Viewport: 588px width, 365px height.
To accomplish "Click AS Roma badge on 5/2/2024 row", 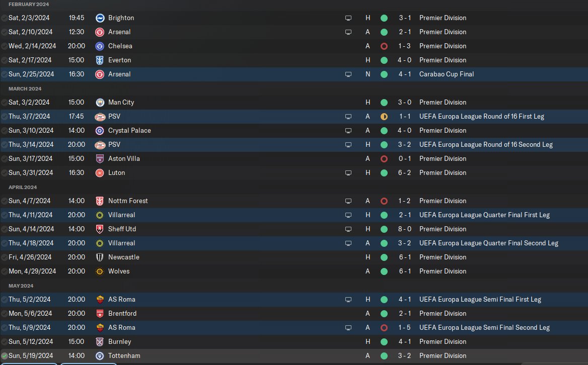I will 100,299.
